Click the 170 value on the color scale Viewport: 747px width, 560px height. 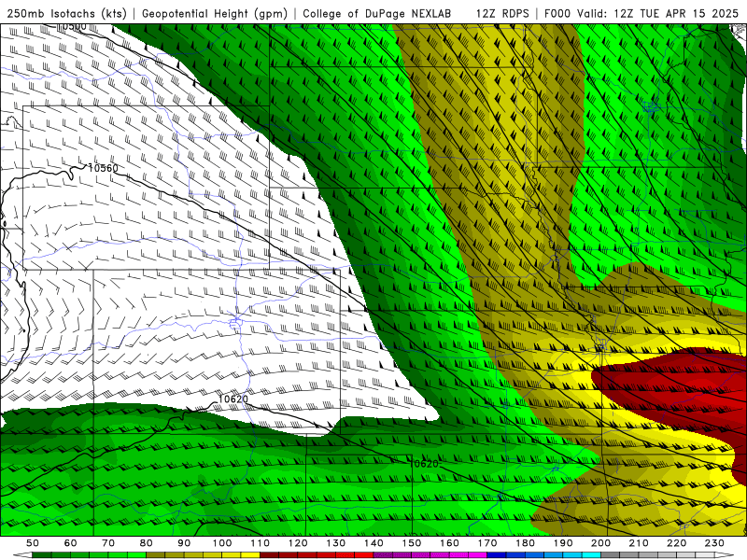487,543
